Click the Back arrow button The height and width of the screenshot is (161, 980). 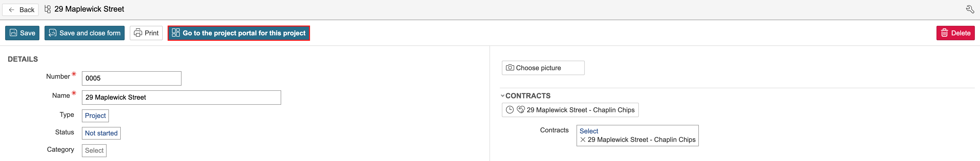[x=21, y=10]
